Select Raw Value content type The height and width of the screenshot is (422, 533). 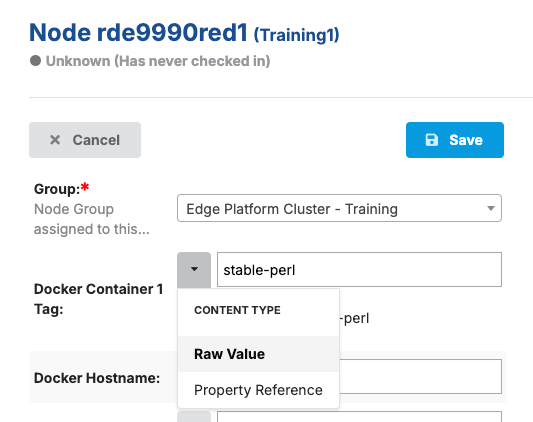[x=258, y=354]
